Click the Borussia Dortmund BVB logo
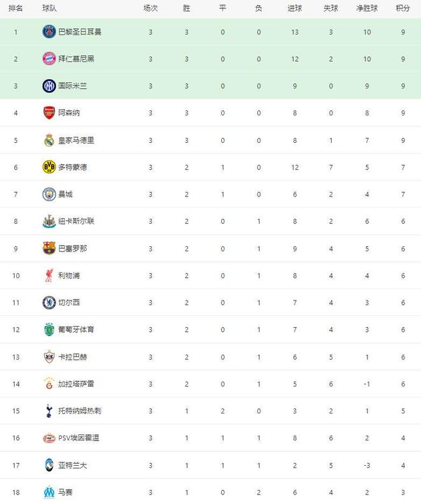 pyautogui.click(x=49, y=167)
